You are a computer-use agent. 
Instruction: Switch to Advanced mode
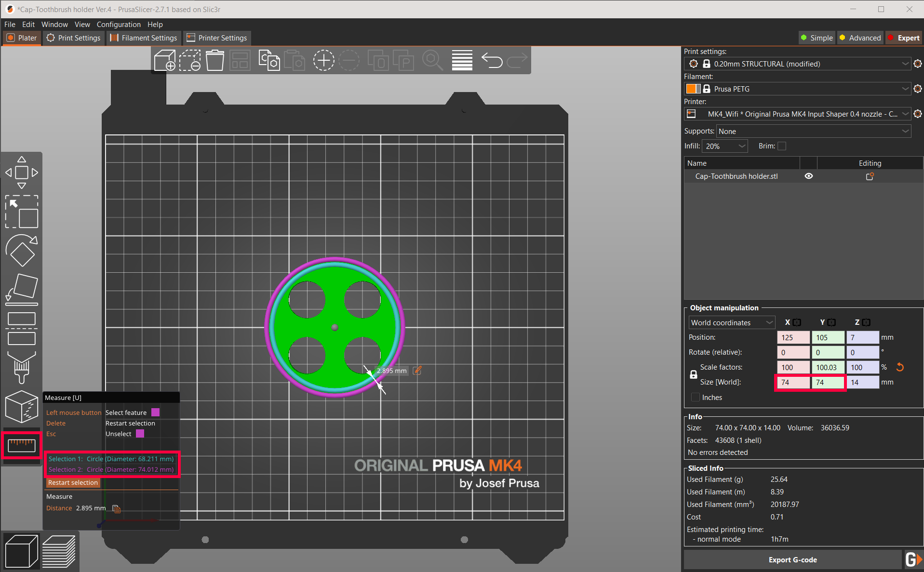click(860, 38)
